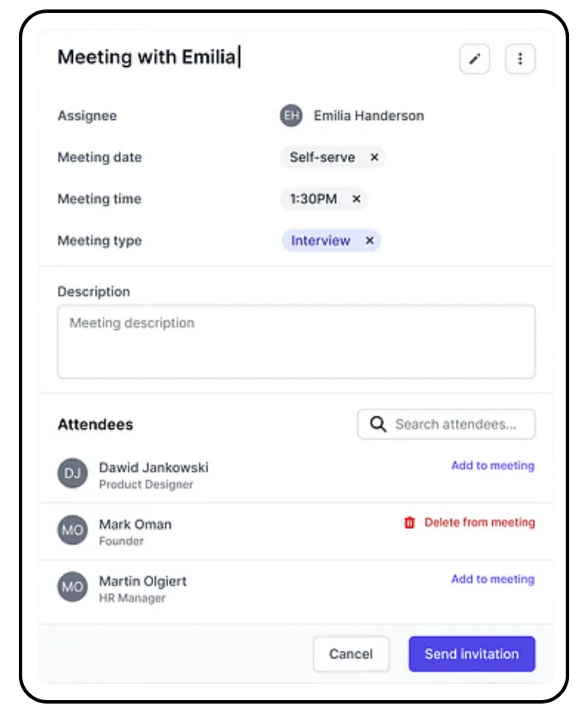Click Send invitation

(471, 654)
